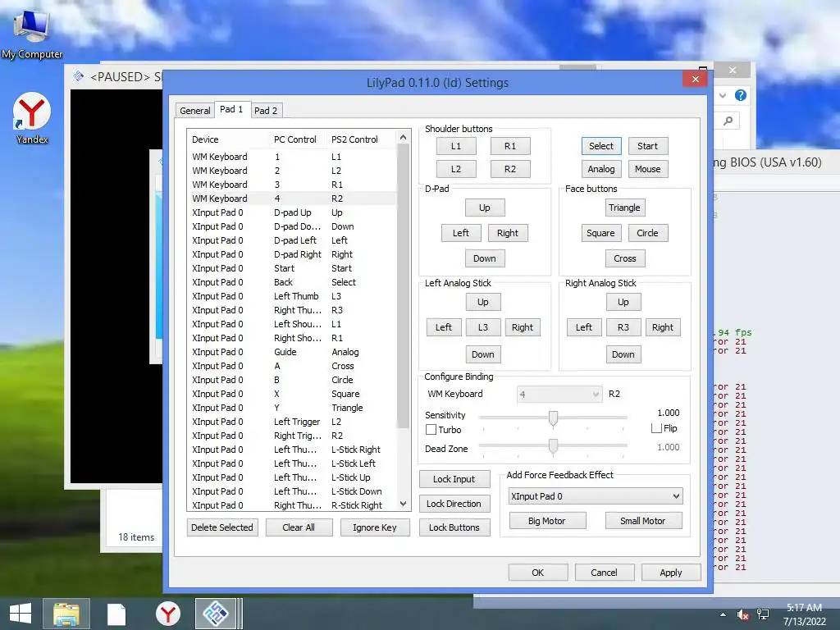Adjust the Dead Zone slider
Image resolution: width=840 pixels, height=630 pixels.
pos(553,445)
